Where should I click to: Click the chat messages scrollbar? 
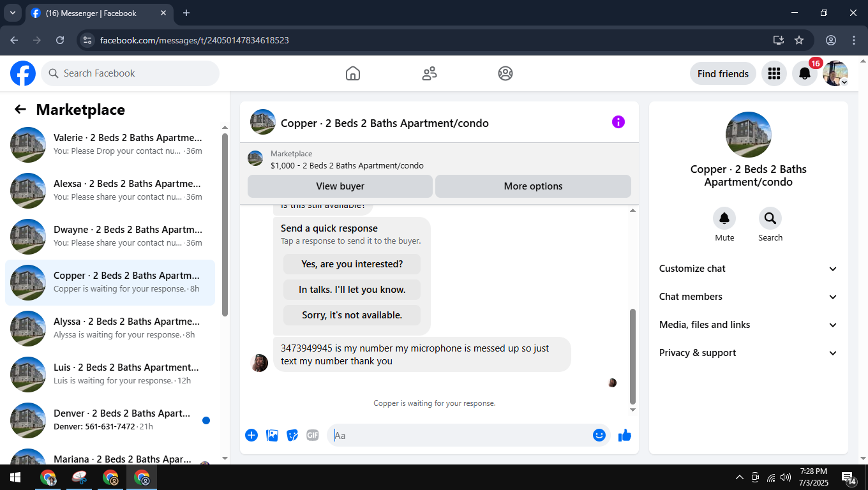632,356
